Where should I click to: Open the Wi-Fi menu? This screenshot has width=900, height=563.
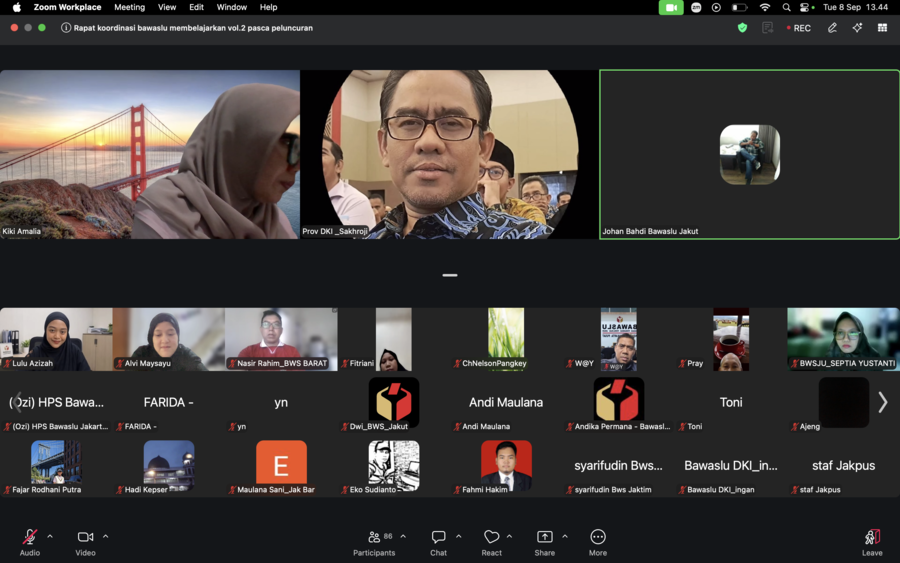pos(765,7)
